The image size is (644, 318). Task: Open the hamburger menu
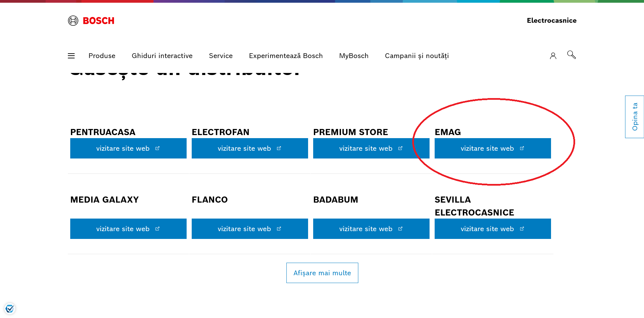[x=71, y=56]
